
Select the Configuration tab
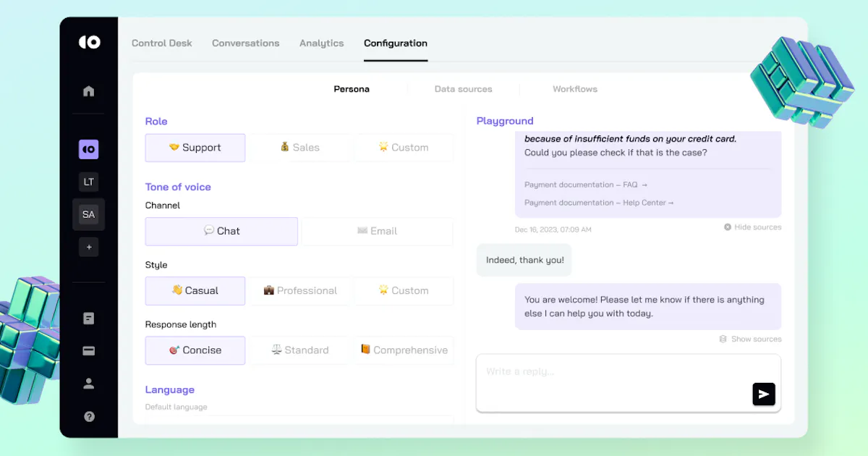[x=396, y=43]
